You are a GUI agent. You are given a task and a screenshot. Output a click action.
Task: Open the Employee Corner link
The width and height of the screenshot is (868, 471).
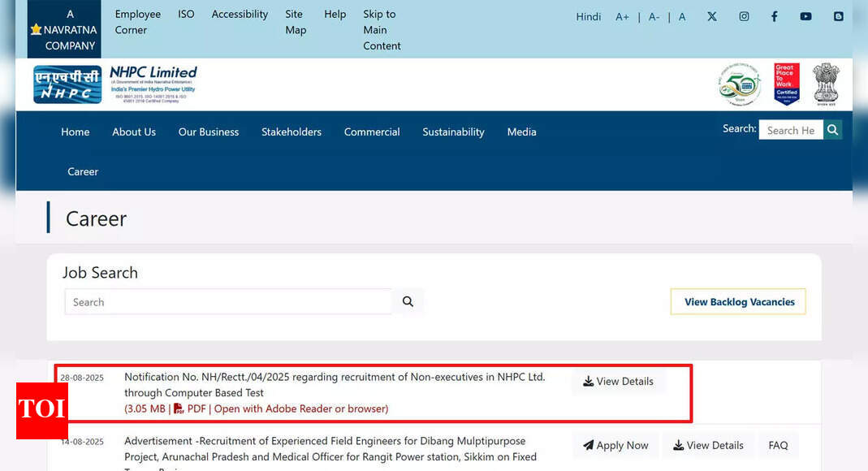137,22
